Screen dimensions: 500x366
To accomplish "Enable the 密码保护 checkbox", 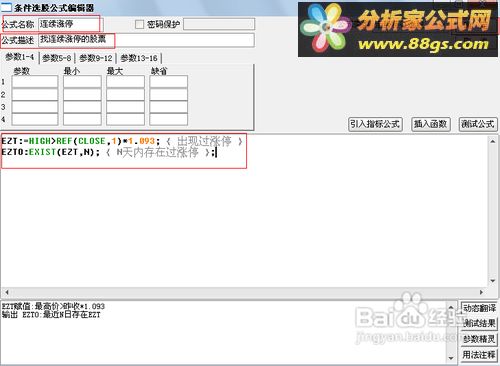I will click(139, 24).
